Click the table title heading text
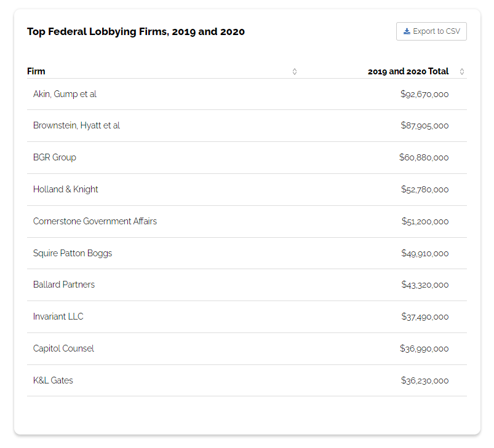This screenshot has width=494, height=448. coord(136,31)
